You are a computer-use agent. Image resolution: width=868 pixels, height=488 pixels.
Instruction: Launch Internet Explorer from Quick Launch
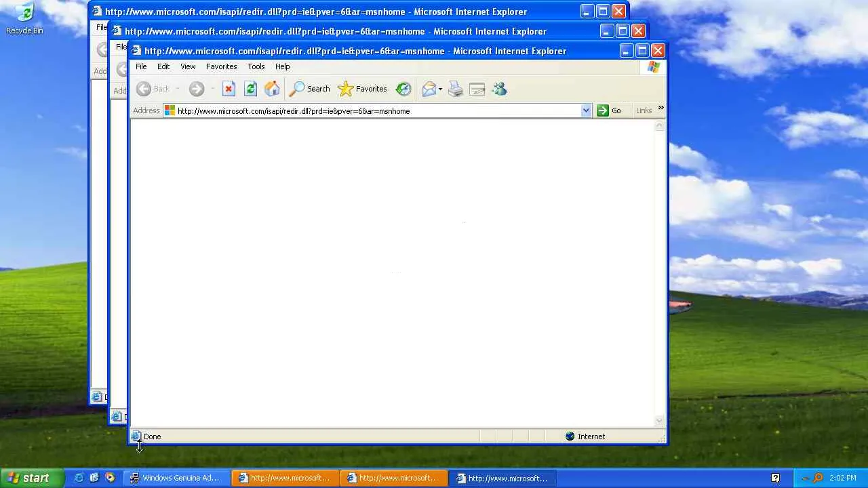point(79,478)
